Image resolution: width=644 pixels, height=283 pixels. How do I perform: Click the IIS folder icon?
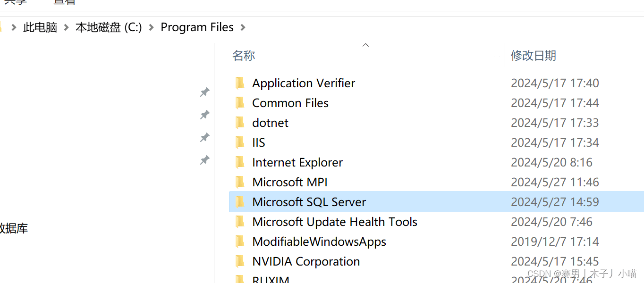coord(240,143)
